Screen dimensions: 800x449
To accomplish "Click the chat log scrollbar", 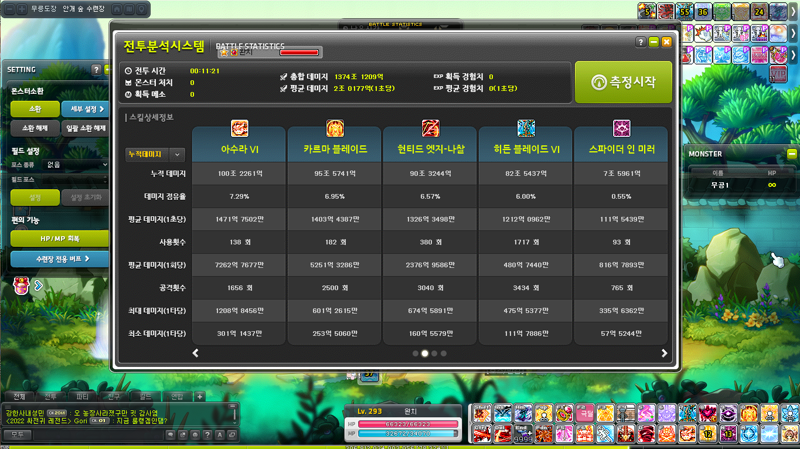I will [234, 414].
